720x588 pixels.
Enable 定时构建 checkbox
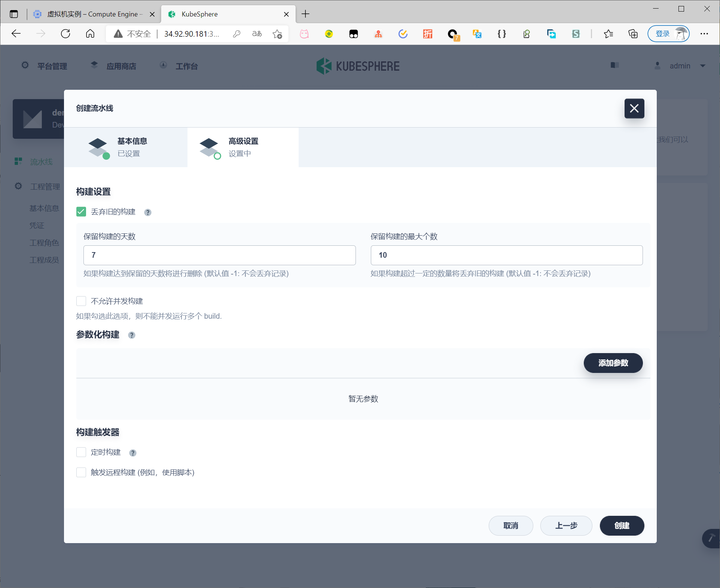click(81, 452)
